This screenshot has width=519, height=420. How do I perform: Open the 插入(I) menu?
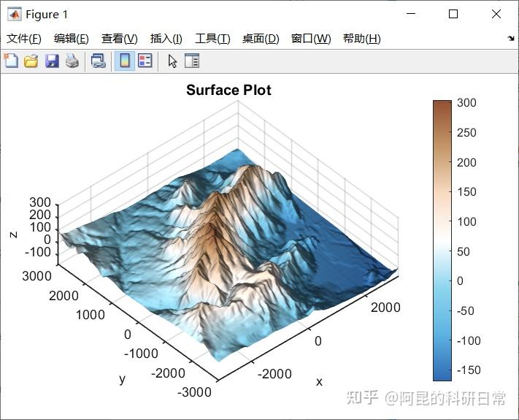[166, 39]
